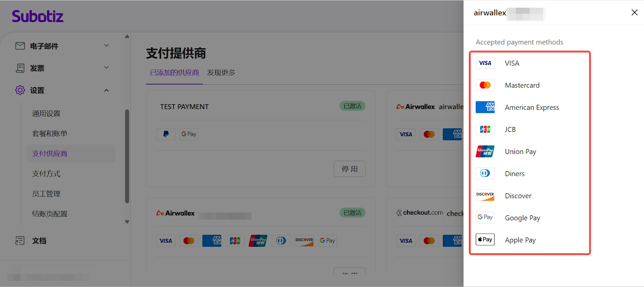Screen dimensions: 644x287
Task: Click the Mastercard icon in side panel
Action: coord(485,85)
